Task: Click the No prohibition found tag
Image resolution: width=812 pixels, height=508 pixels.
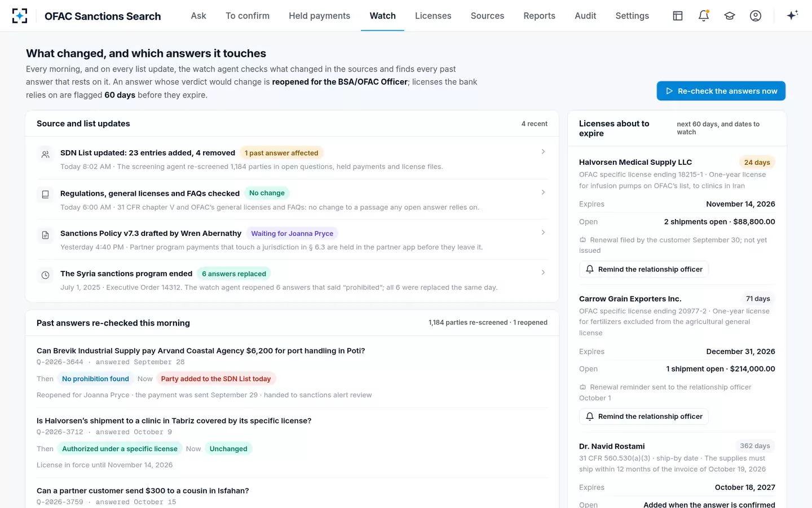Action: [x=95, y=379]
